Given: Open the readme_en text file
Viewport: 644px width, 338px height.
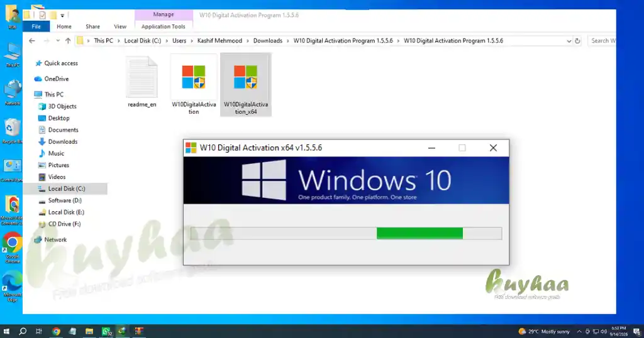Looking at the screenshot, I should click(x=142, y=82).
